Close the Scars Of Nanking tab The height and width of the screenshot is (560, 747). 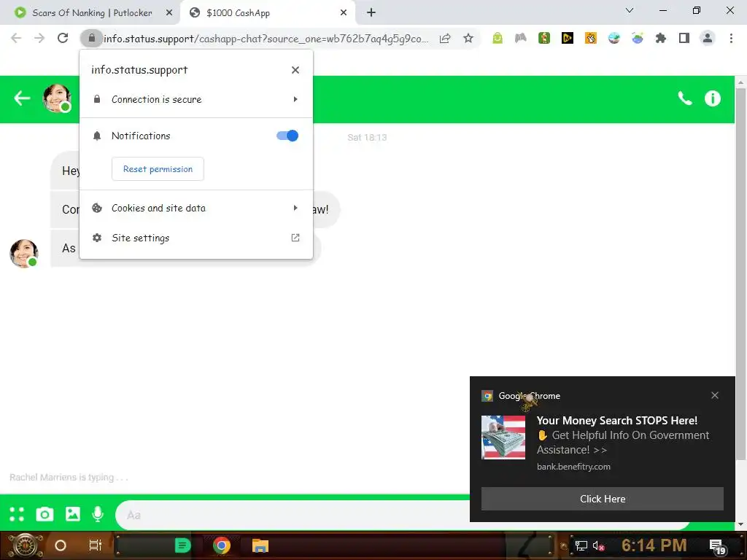[169, 13]
